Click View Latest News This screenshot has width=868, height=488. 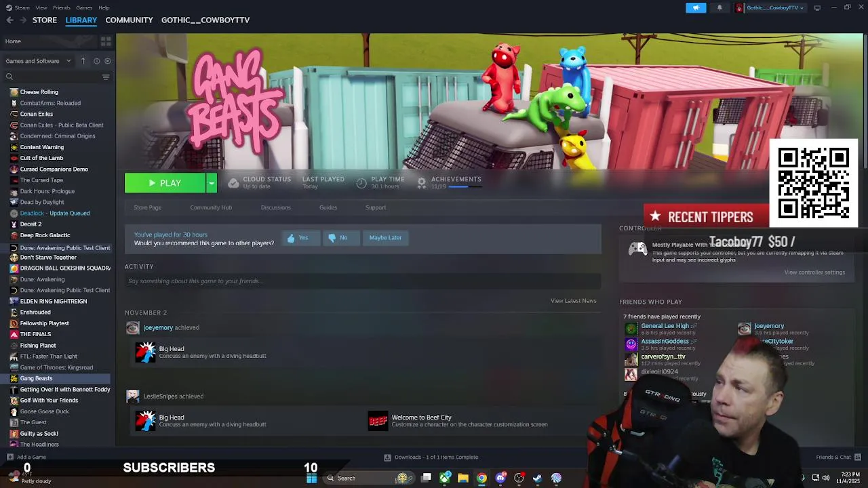tap(573, 300)
